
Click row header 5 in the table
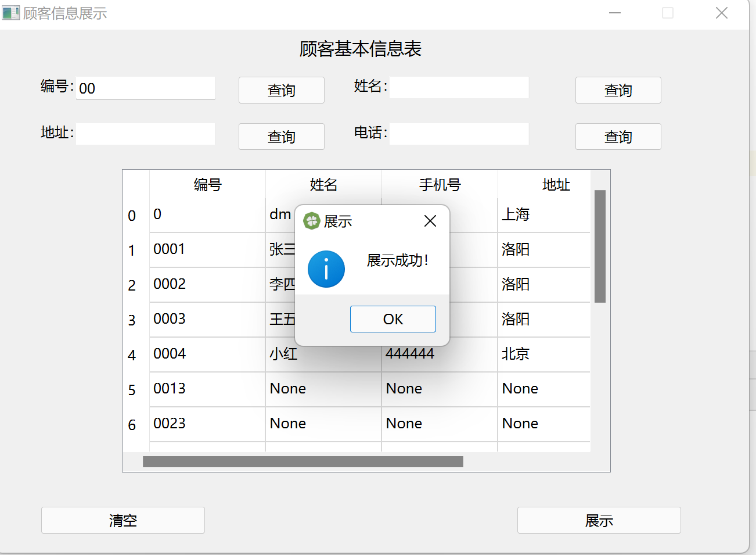point(133,389)
